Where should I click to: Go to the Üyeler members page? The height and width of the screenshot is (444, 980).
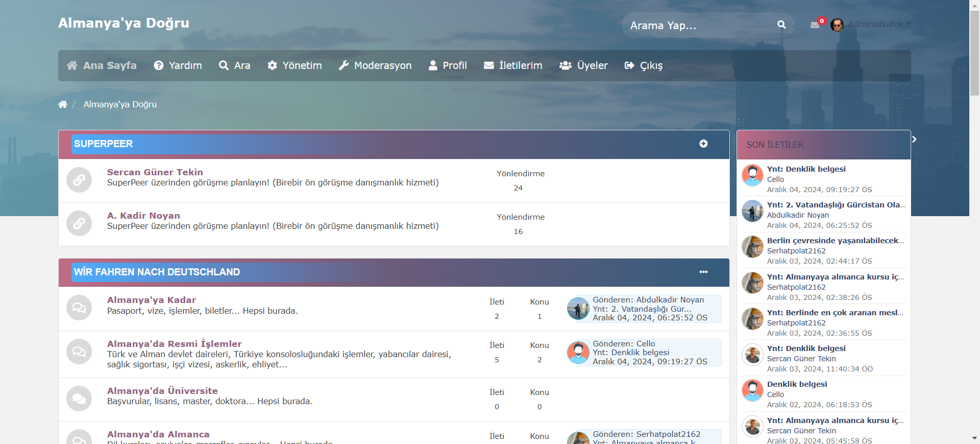[583, 65]
